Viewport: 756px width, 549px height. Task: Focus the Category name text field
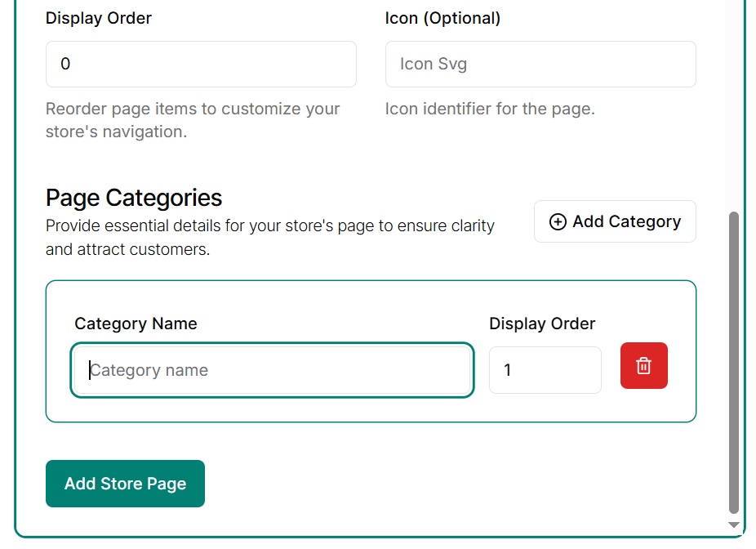pyautogui.click(x=272, y=370)
